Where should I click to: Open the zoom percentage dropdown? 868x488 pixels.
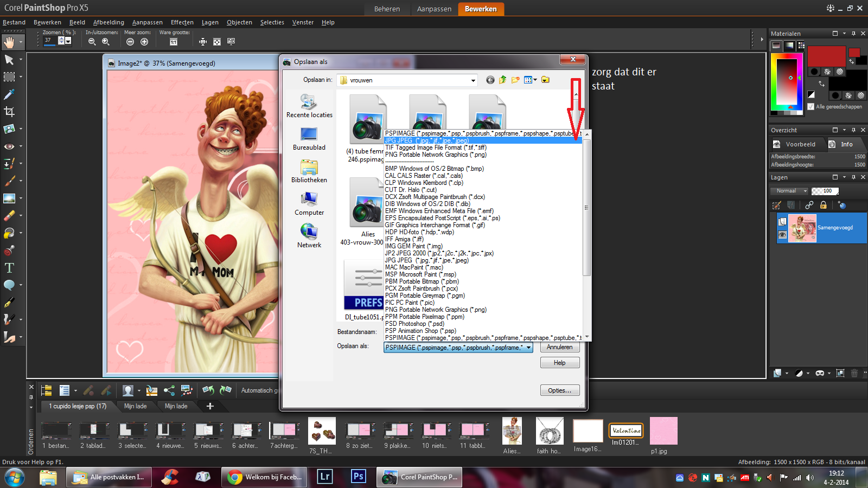click(x=68, y=41)
